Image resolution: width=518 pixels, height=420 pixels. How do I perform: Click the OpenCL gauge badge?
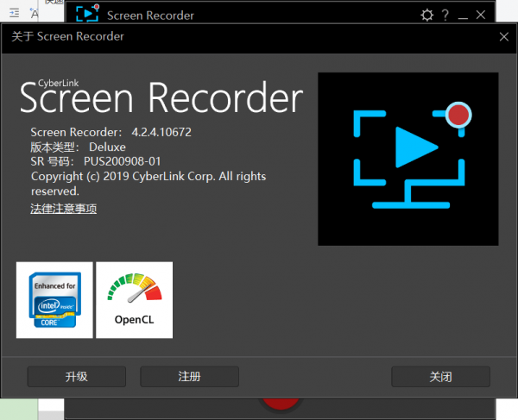(x=134, y=300)
